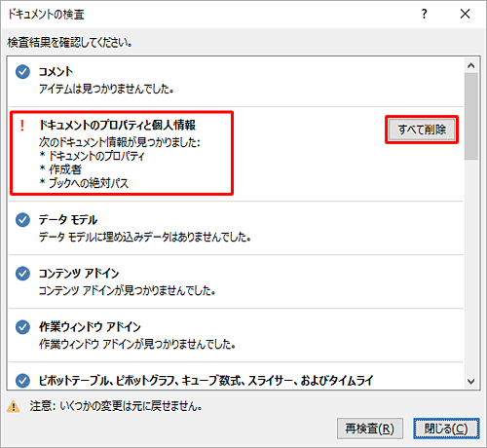Click the コンテンツ アドイン heading
The width and height of the screenshot is (487, 448).
tap(79, 274)
